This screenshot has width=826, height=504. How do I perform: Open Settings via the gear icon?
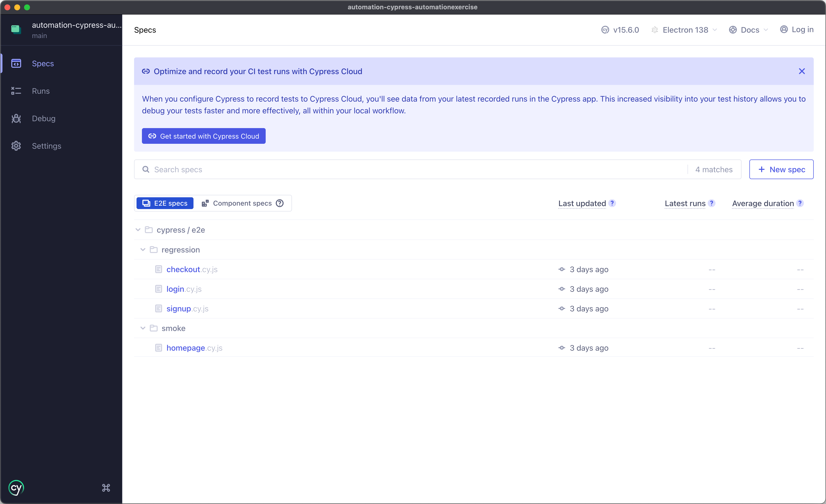(x=16, y=146)
